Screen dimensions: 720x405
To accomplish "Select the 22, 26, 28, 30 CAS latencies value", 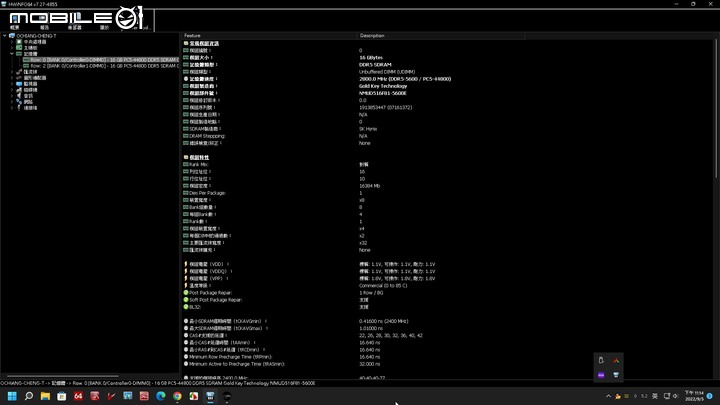I will (x=391, y=335).
